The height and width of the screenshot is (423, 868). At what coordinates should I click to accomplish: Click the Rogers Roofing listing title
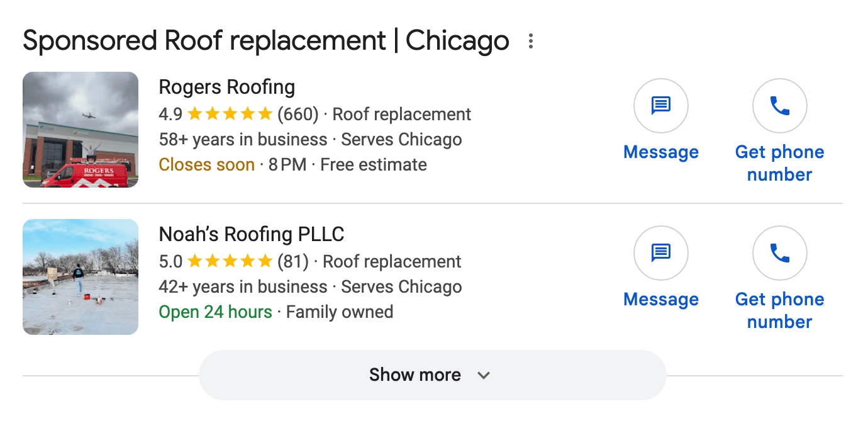point(226,87)
